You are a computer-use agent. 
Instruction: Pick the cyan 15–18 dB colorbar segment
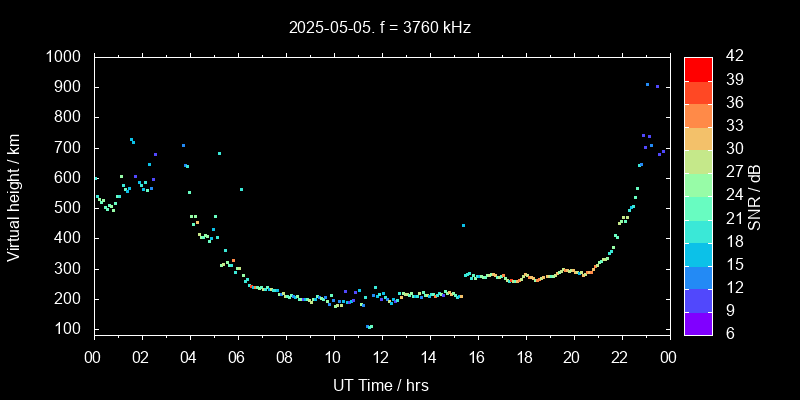[698, 254]
